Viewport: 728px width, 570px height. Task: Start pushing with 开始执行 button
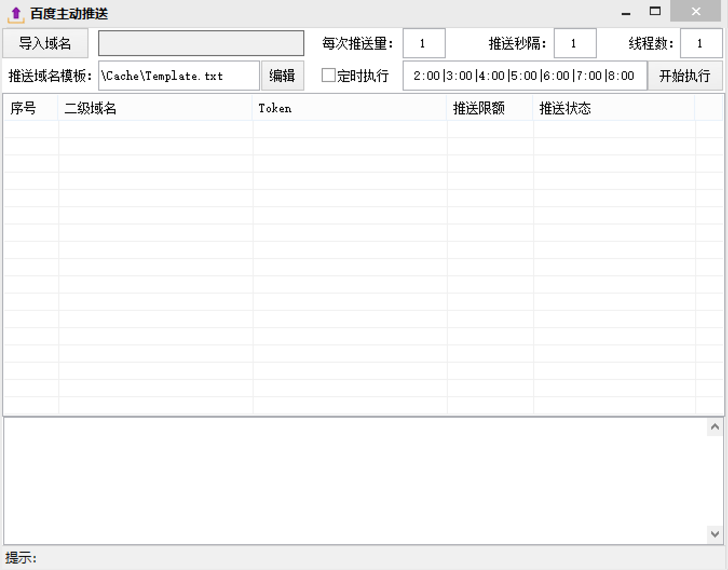tap(685, 76)
